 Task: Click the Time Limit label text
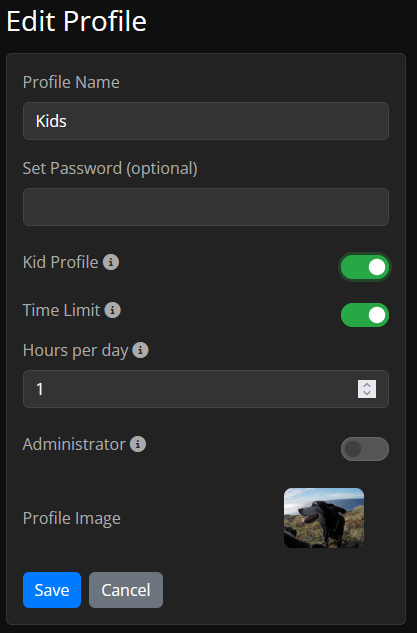[61, 310]
